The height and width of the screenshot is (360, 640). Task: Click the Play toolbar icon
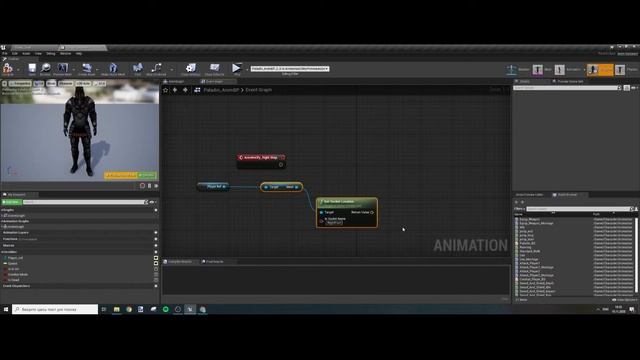(x=237, y=68)
